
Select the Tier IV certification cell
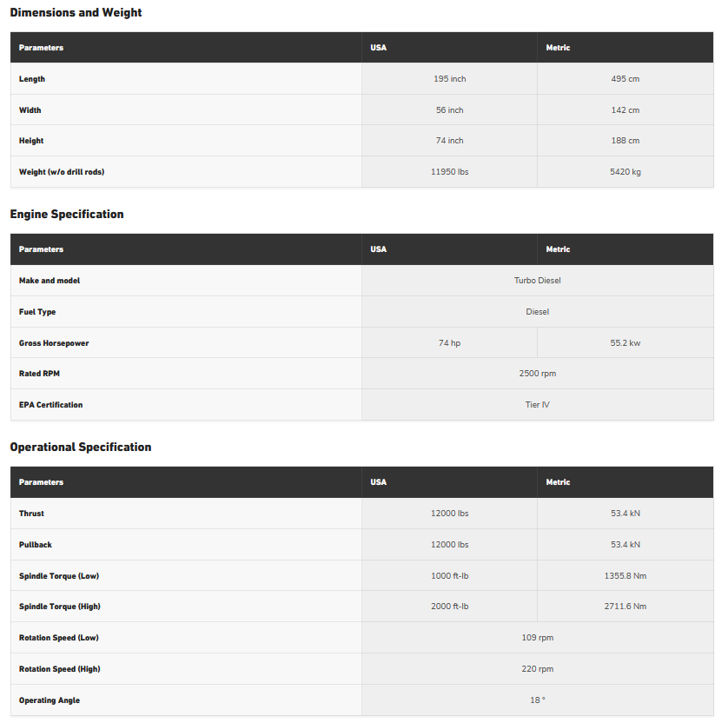(538, 405)
